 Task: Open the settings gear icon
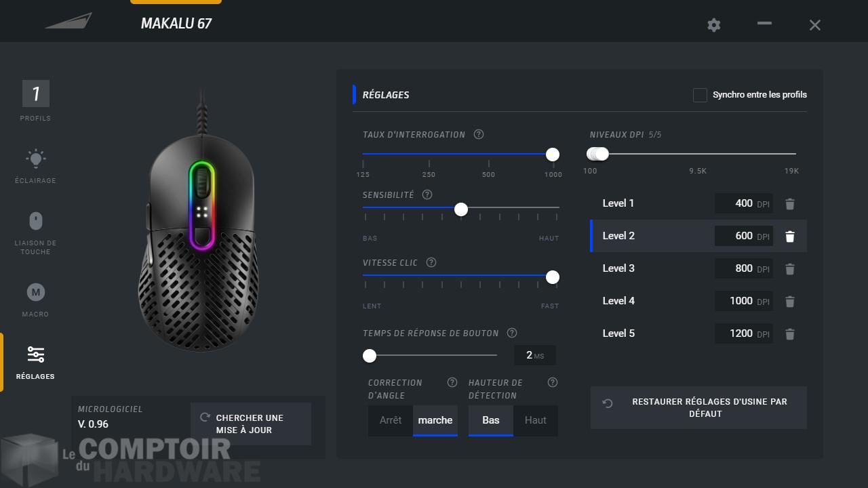(x=713, y=25)
